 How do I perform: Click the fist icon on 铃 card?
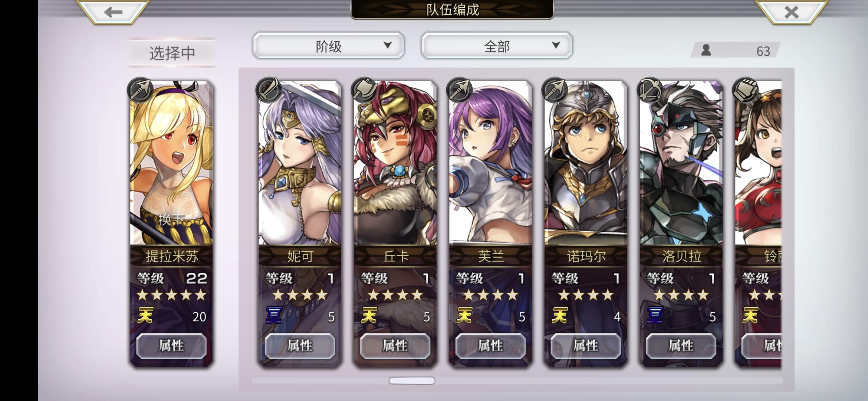coord(745,90)
